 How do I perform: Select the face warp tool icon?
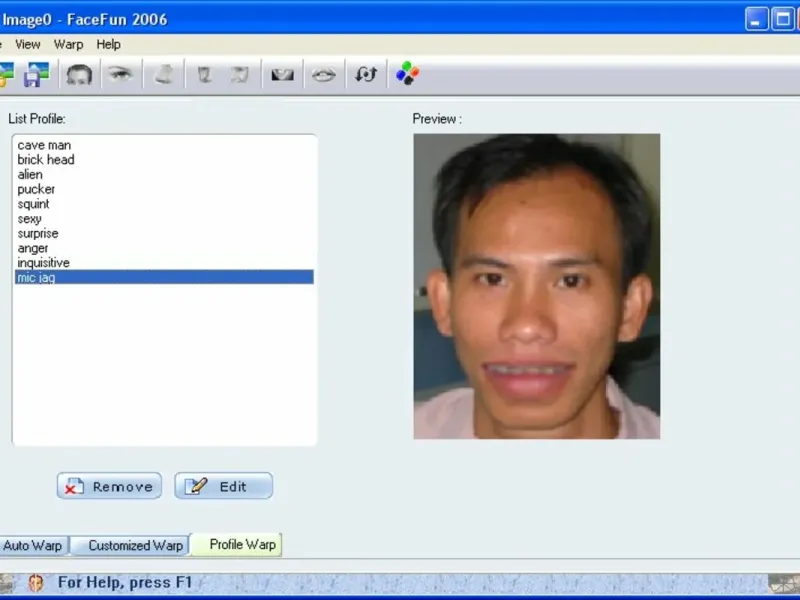[x=79, y=74]
